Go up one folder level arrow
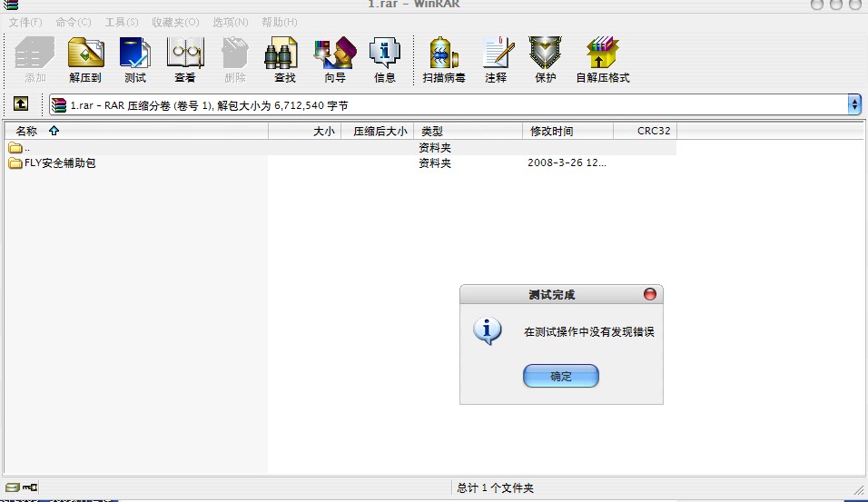Viewport: 868px width, 502px height. click(21, 103)
